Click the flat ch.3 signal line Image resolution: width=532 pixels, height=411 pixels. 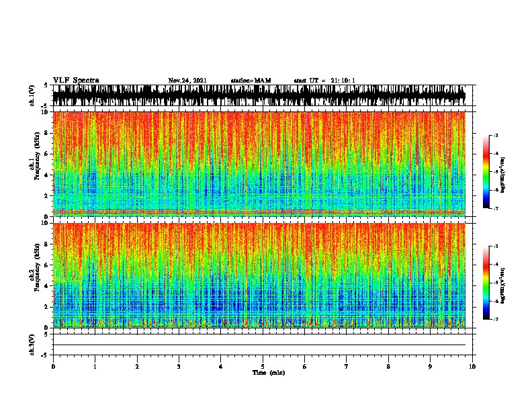[x=259, y=345]
